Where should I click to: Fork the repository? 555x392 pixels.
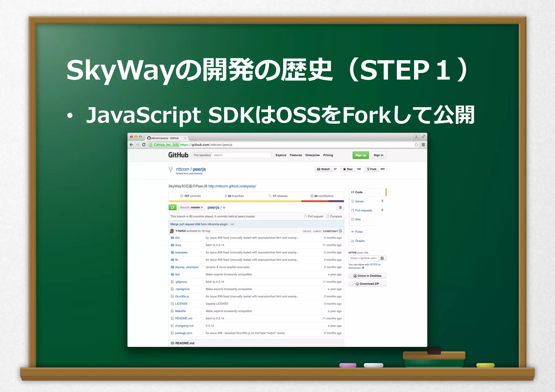[x=372, y=169]
